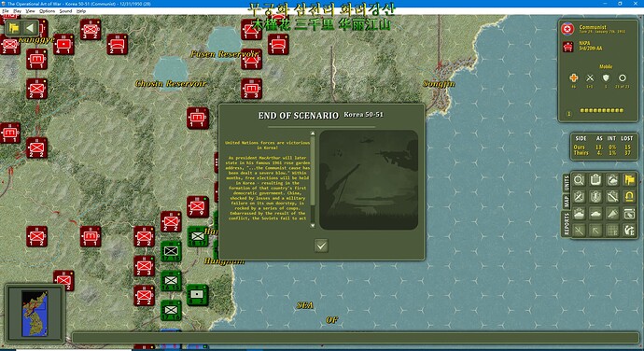Open the Options menu
The width and height of the screenshot is (644, 351).
(47, 11)
